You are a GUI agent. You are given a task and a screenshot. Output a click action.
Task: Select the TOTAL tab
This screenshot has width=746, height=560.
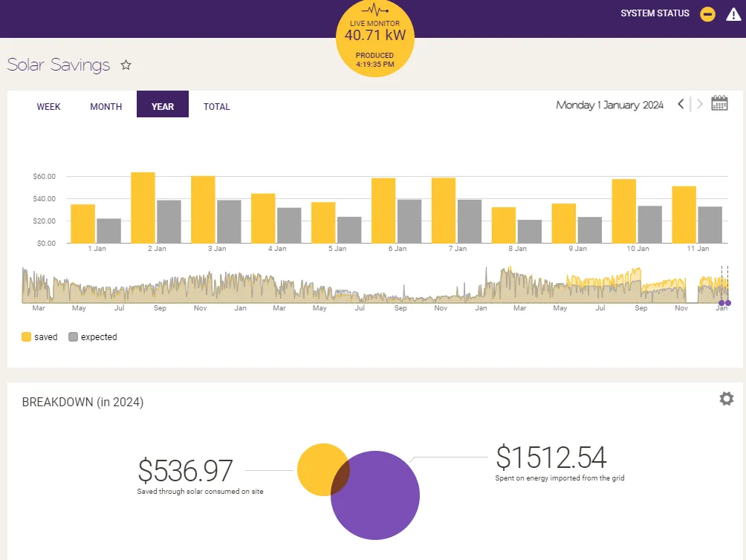point(217,107)
